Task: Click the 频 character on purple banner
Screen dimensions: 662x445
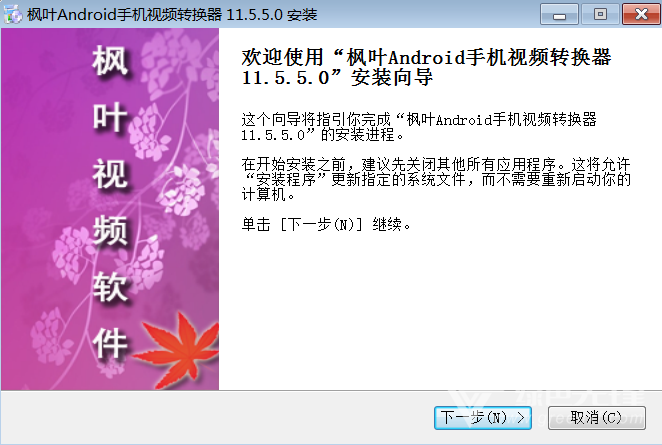Action: 110,231
